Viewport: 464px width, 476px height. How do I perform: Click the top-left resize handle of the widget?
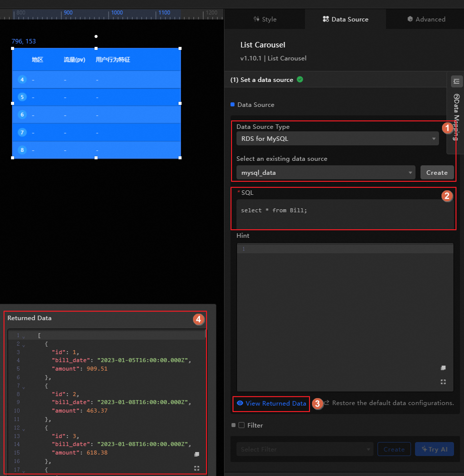coord(12,48)
